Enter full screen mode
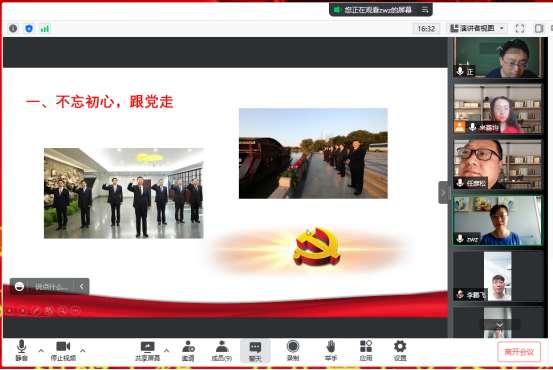 [520, 29]
